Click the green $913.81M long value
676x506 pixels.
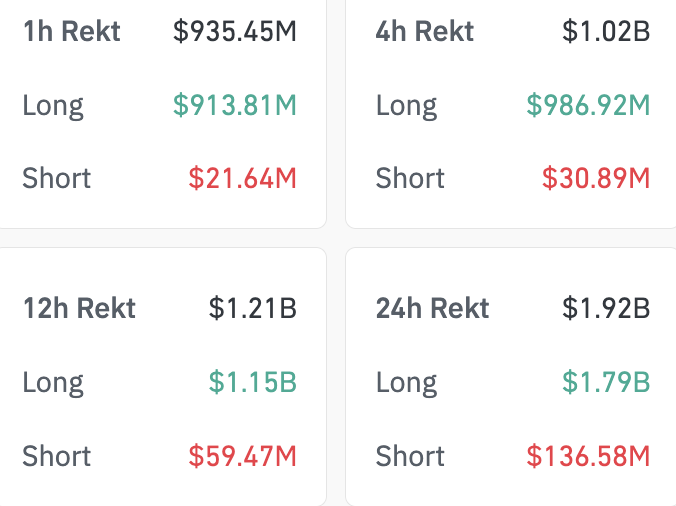click(235, 105)
